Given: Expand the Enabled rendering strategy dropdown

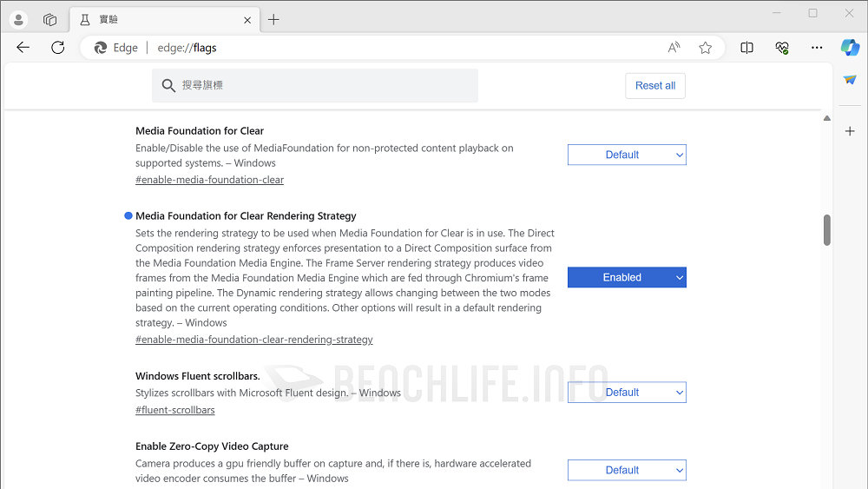Looking at the screenshot, I should point(627,277).
